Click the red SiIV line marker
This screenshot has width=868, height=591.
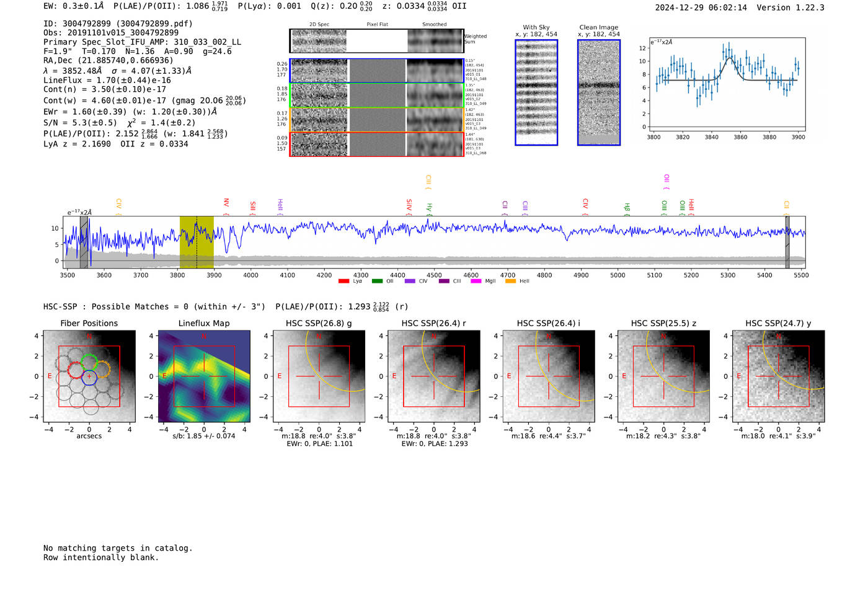click(x=409, y=206)
